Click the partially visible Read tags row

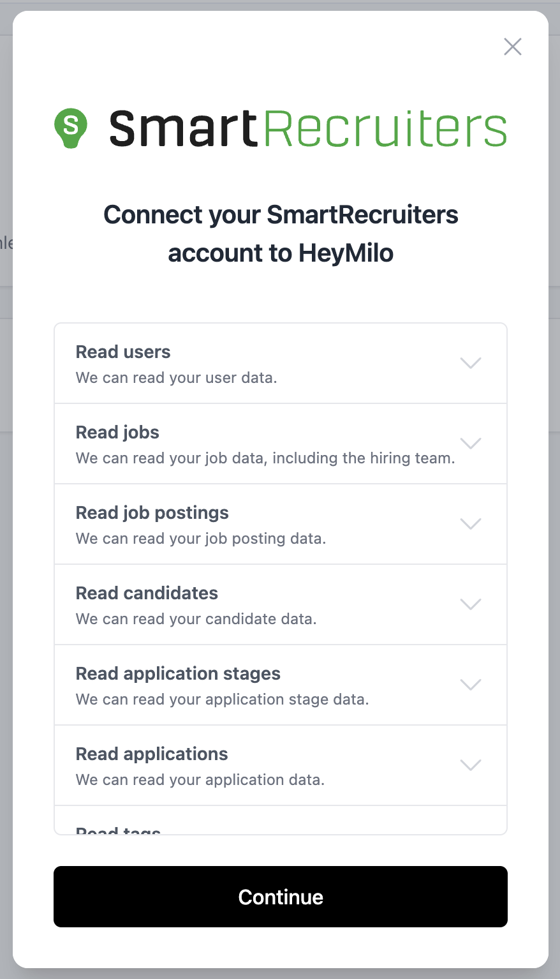pos(281,820)
